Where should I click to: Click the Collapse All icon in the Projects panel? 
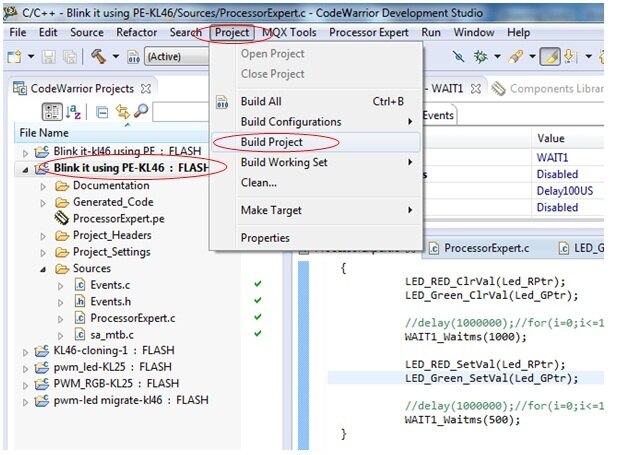[102, 113]
